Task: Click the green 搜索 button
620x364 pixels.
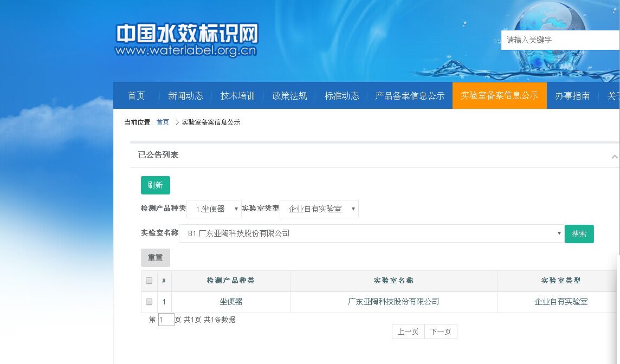Action: coord(579,233)
